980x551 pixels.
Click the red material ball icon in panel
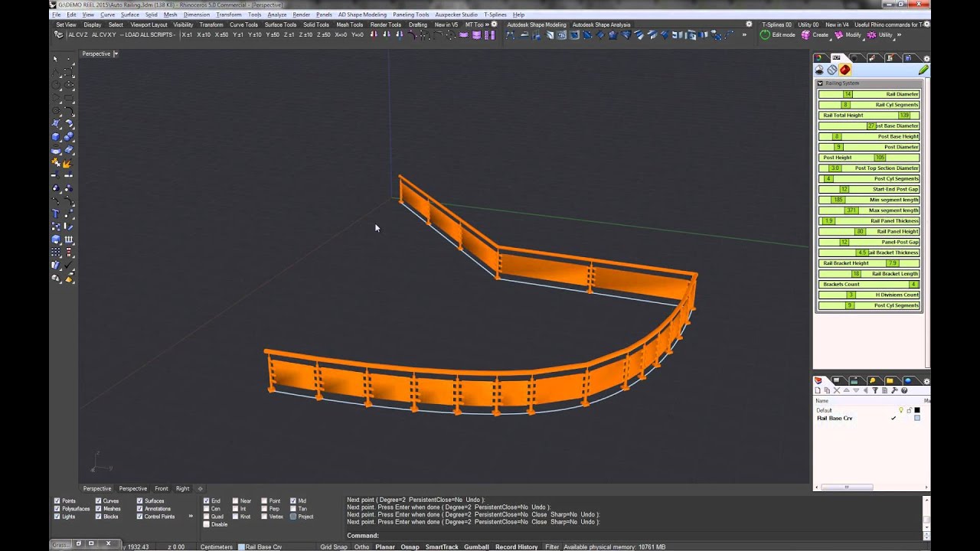click(x=844, y=70)
